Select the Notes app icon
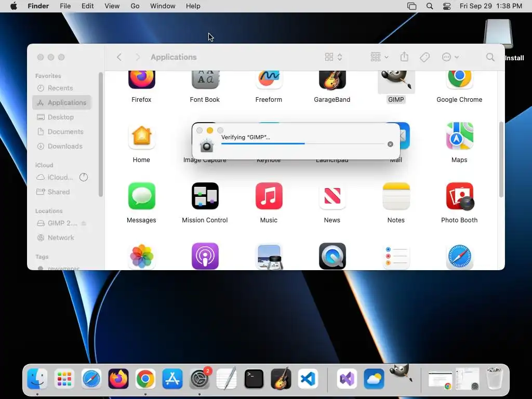The height and width of the screenshot is (399, 532). [396, 196]
